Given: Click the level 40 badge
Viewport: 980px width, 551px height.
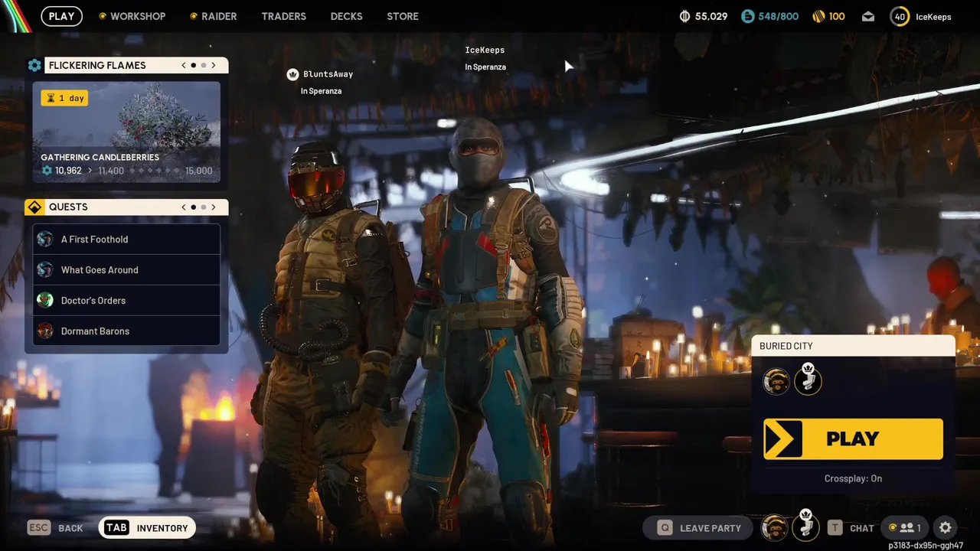Looking at the screenshot, I should click(900, 16).
